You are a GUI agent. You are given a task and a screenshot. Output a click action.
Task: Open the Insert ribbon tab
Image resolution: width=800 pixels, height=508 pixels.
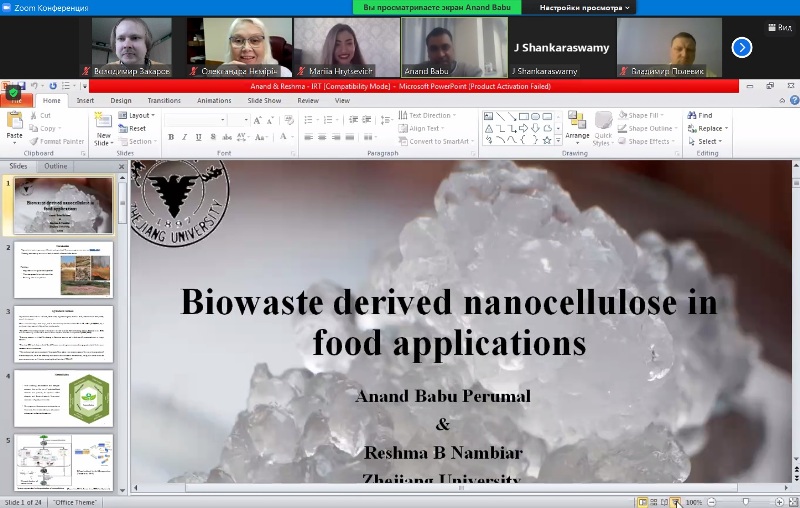tap(85, 100)
